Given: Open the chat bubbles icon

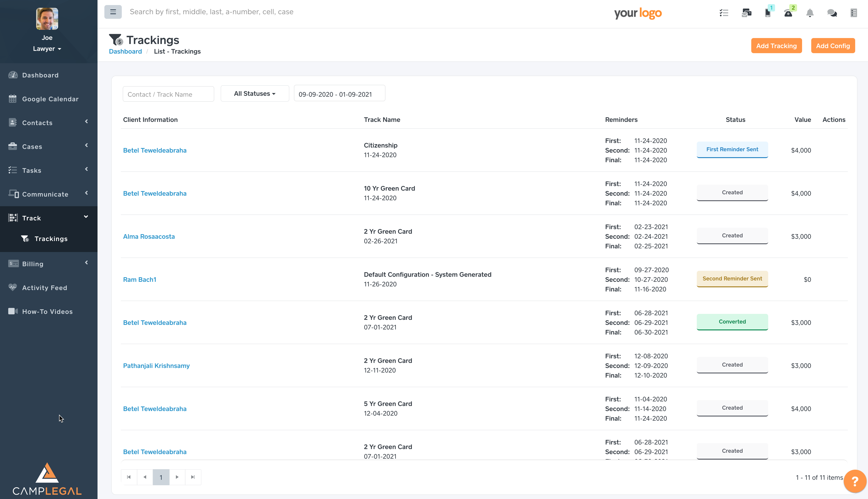Looking at the screenshot, I should tap(832, 13).
